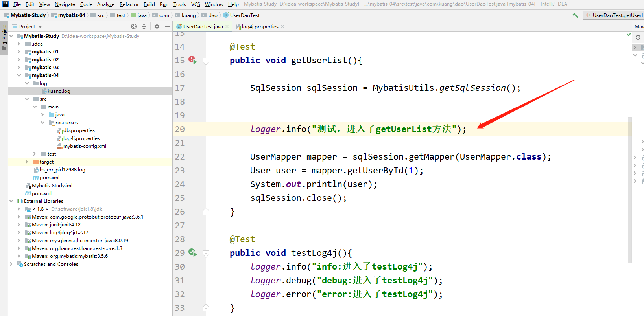Open the Edit menu

point(30,4)
